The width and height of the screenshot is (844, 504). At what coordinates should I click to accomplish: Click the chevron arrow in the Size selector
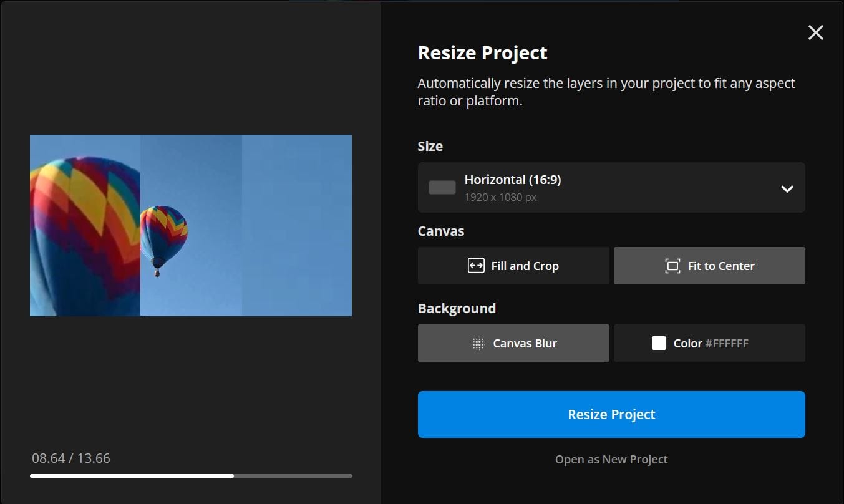787,188
